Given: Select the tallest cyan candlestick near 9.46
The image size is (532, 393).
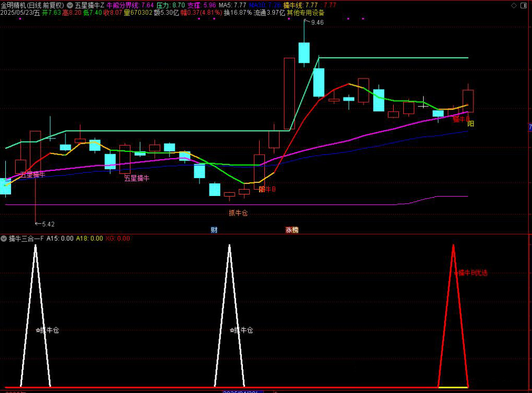Looking at the screenshot, I should (304, 53).
